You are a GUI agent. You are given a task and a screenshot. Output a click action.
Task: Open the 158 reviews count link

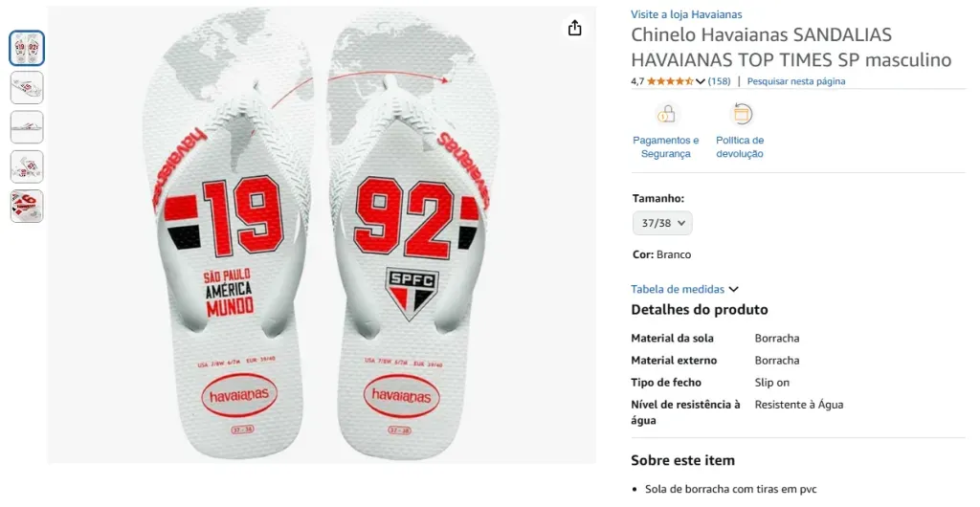(720, 81)
